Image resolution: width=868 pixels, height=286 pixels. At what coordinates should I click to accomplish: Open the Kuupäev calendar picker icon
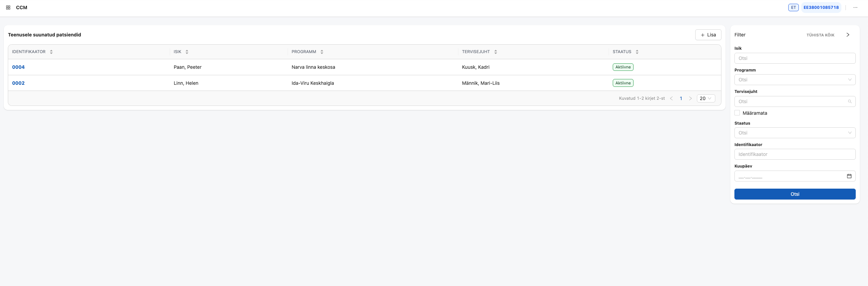click(x=849, y=176)
